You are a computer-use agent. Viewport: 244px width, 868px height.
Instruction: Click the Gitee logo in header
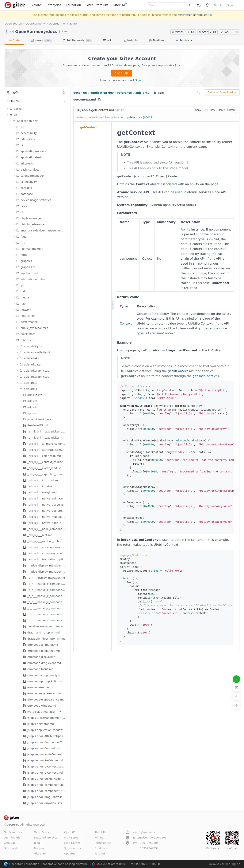click(x=14, y=5)
